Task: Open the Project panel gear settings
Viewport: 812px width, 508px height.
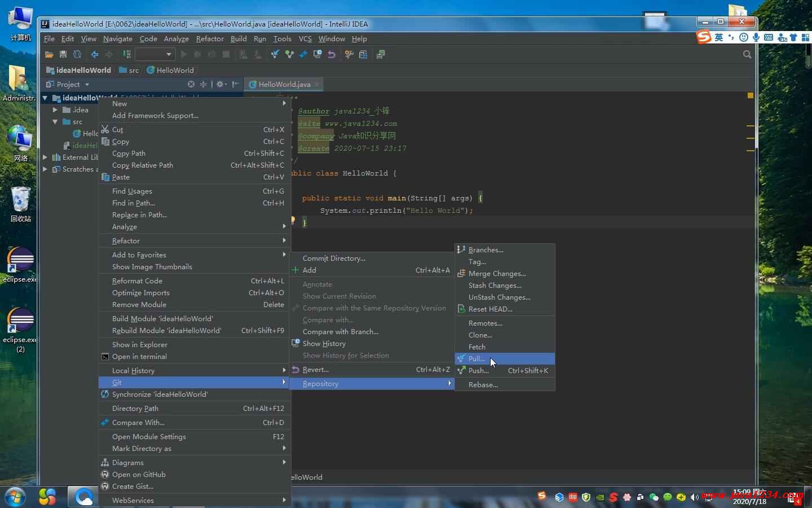Action: pyautogui.click(x=221, y=84)
